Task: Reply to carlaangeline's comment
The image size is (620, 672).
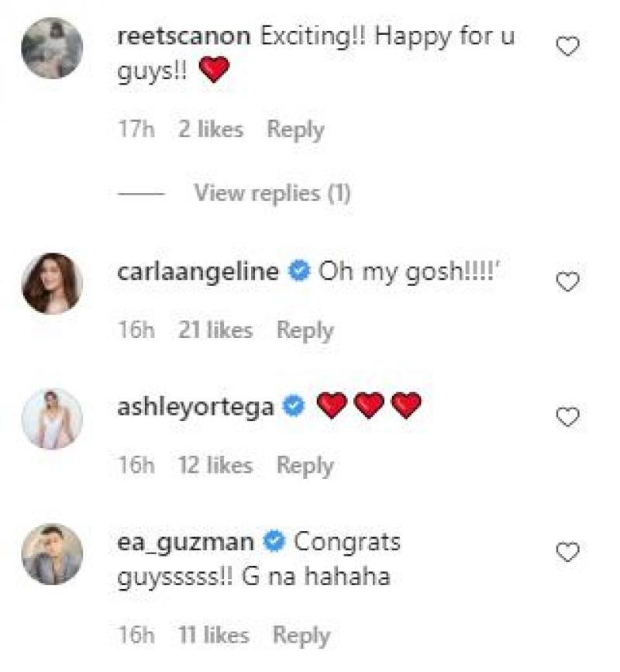Action: pyautogui.click(x=305, y=330)
